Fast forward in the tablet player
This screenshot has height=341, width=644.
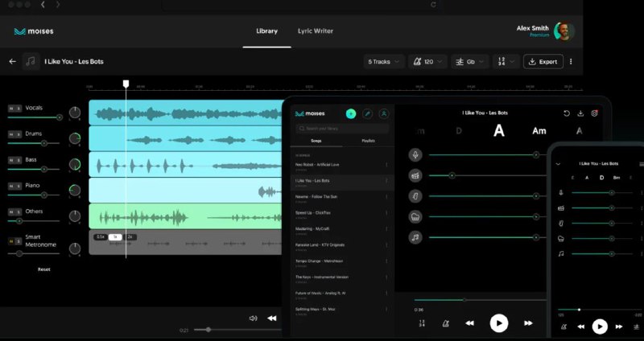pos(528,323)
